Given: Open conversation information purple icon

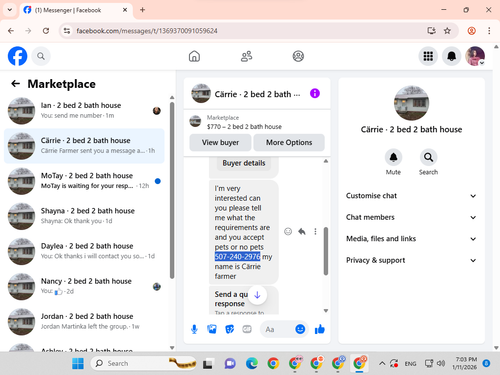Looking at the screenshot, I should (x=315, y=93).
